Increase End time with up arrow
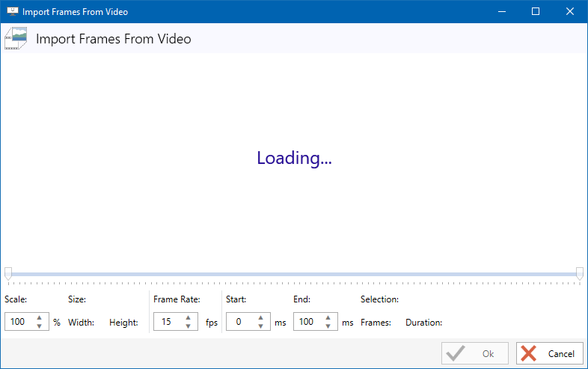 coord(328,318)
